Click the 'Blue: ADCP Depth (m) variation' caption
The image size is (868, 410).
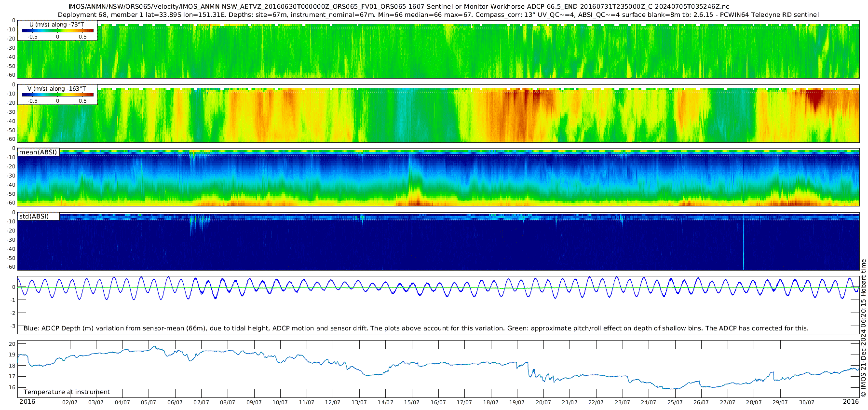coord(416,328)
